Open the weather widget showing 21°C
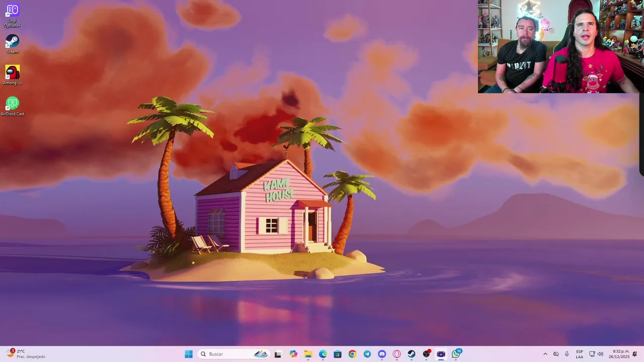The width and height of the screenshot is (644, 362). [x=26, y=354]
